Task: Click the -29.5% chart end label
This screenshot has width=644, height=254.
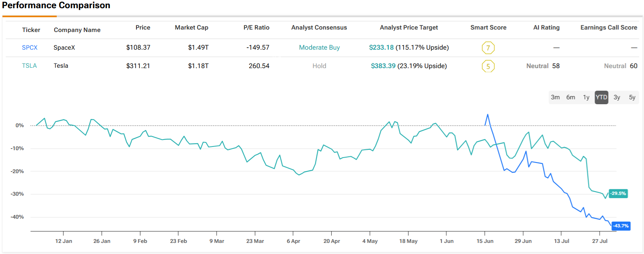Action: click(618, 193)
